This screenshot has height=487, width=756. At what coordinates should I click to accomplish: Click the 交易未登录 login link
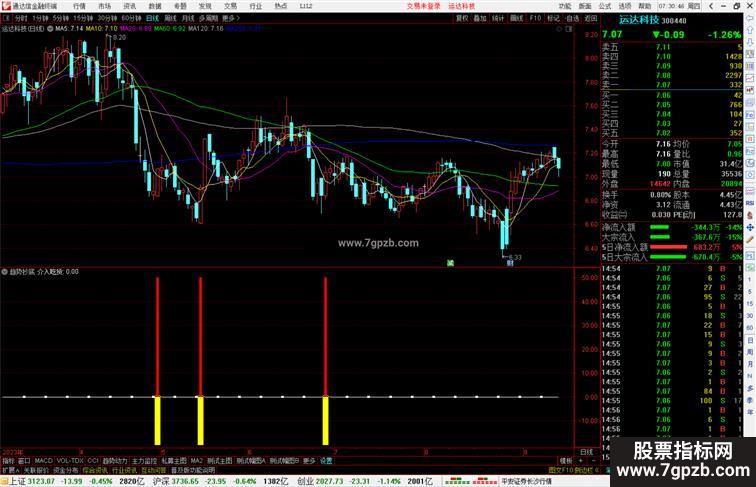(423, 6)
